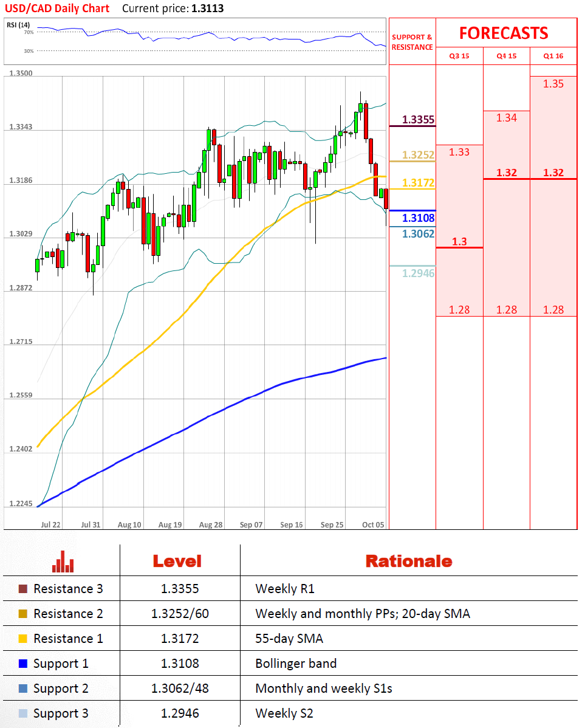Select the 'Support 2' row label
585x728 pixels.
pyautogui.click(x=61, y=689)
